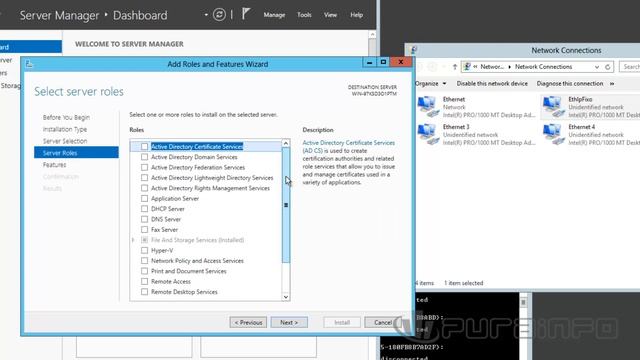Check Active Directory Rights Management Services
The height and width of the screenshot is (360, 640).
tap(144, 188)
